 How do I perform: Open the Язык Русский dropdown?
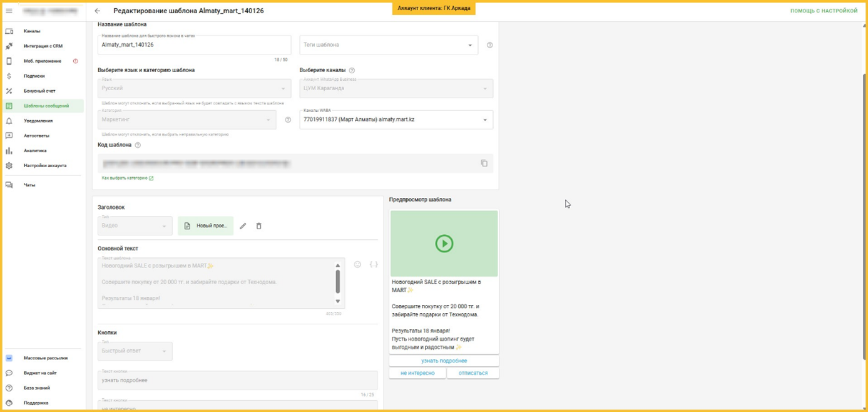point(195,88)
